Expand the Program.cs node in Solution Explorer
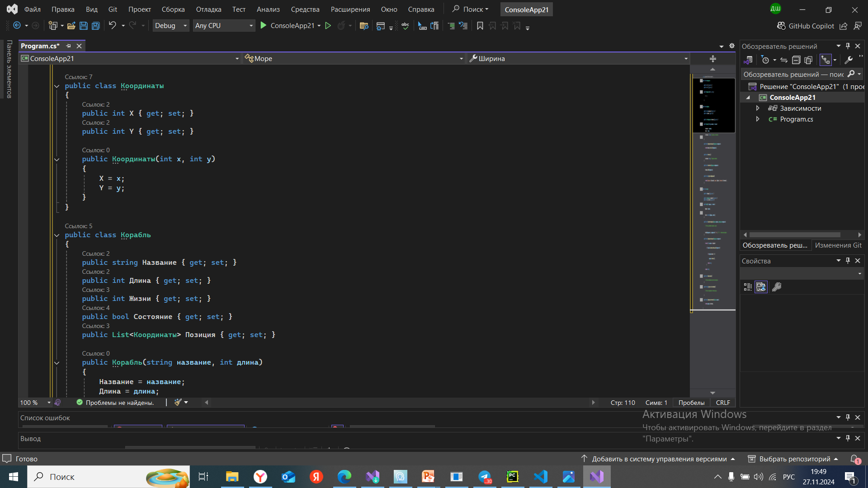The width and height of the screenshot is (868, 488). [x=758, y=119]
